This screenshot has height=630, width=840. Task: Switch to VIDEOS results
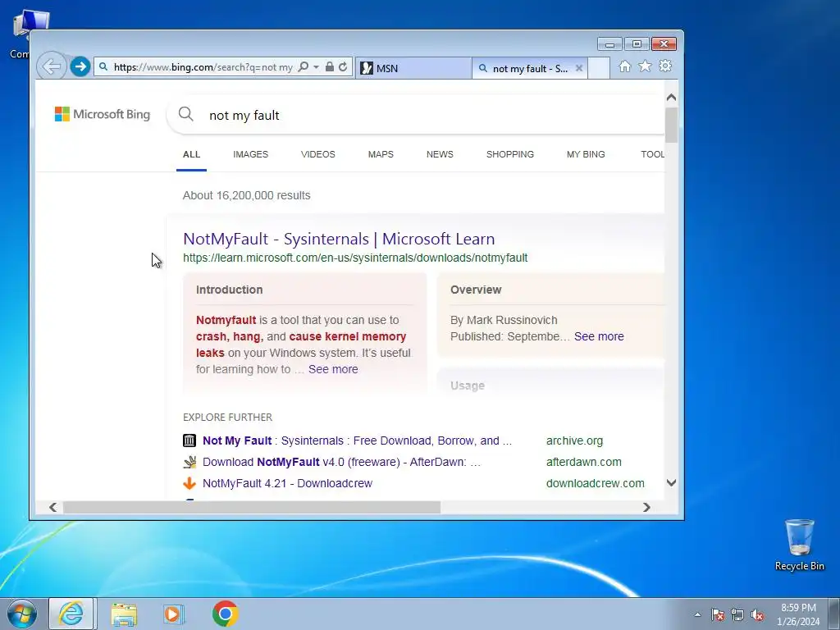tap(318, 154)
